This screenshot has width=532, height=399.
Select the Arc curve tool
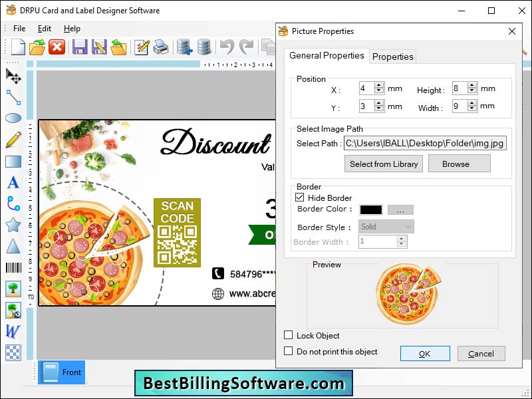tap(13, 203)
